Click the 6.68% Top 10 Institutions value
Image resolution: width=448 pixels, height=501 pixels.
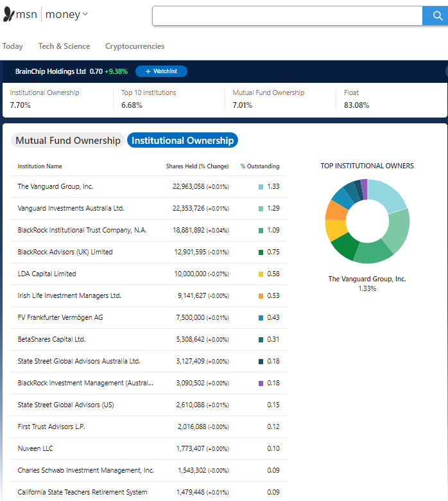[132, 105]
